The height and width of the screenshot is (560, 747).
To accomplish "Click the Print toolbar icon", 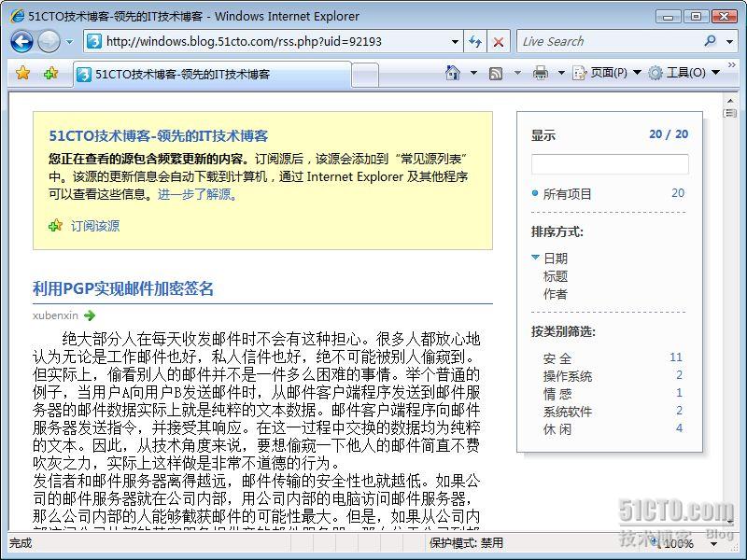I will [540, 73].
